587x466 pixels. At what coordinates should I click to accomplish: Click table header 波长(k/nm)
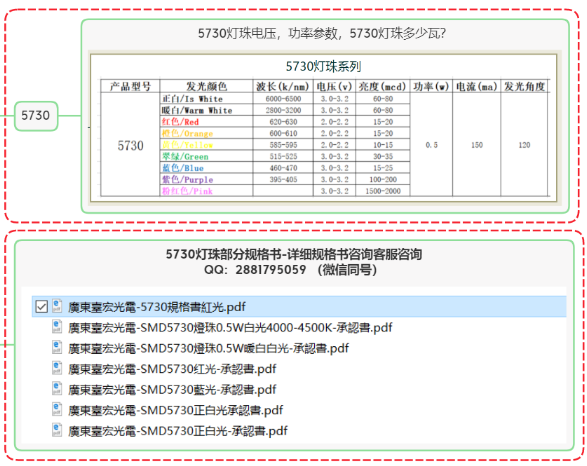[283, 86]
